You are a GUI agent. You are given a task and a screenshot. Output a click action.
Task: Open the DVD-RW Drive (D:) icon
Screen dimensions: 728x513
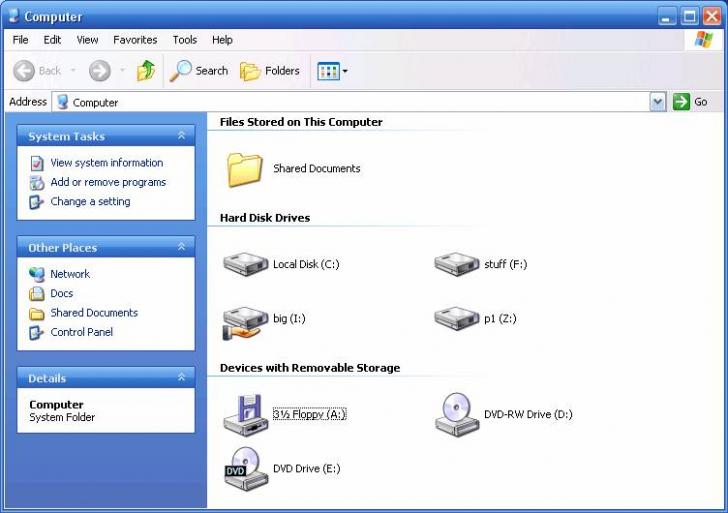click(456, 414)
